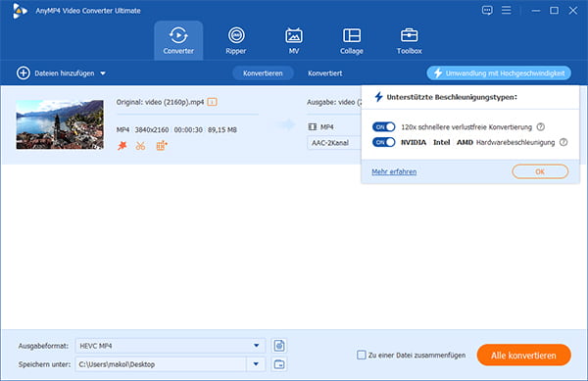Screen dimensions: 588x381
Task: Open the Converter tab
Action: [x=178, y=40]
